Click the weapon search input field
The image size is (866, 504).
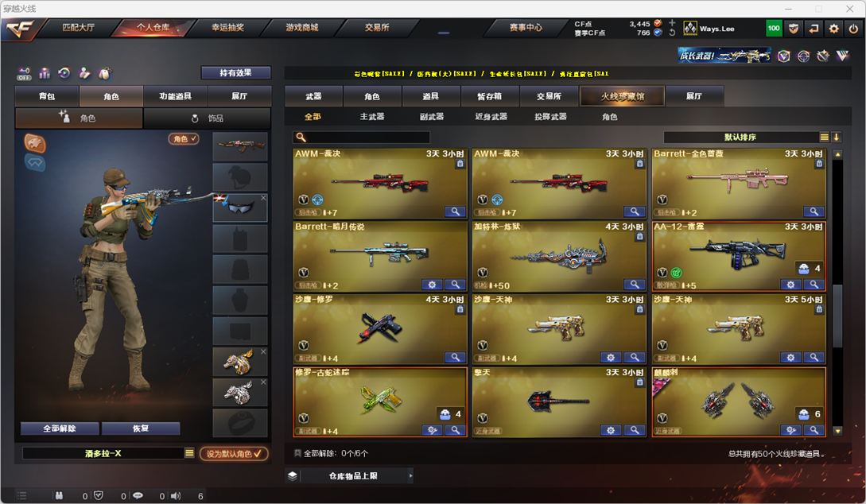tap(362, 137)
